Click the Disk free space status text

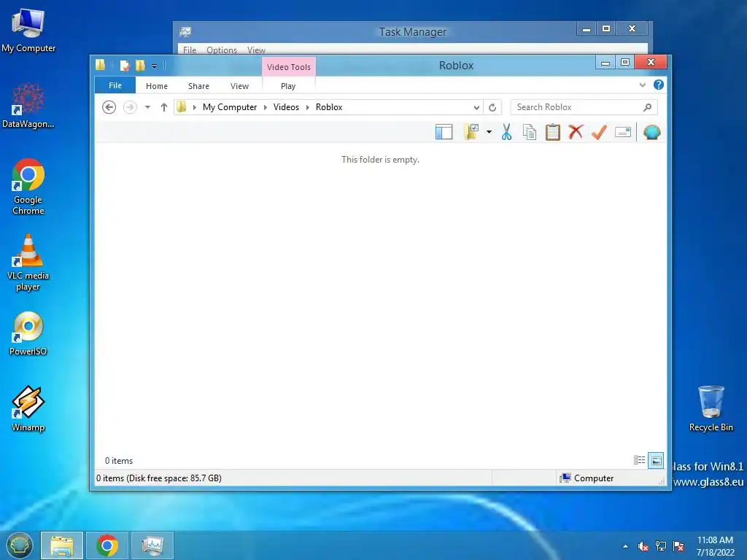click(158, 478)
